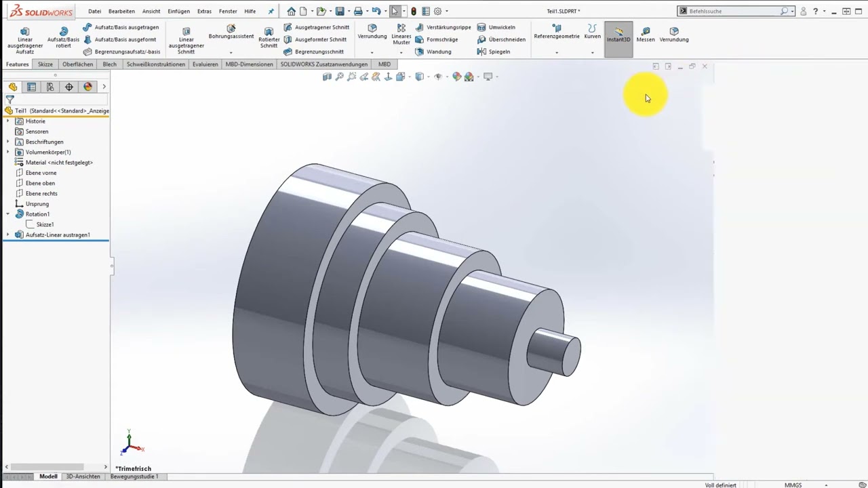This screenshot has width=868, height=488.
Task: Toggle the selection cursor tool
Action: coord(395,11)
